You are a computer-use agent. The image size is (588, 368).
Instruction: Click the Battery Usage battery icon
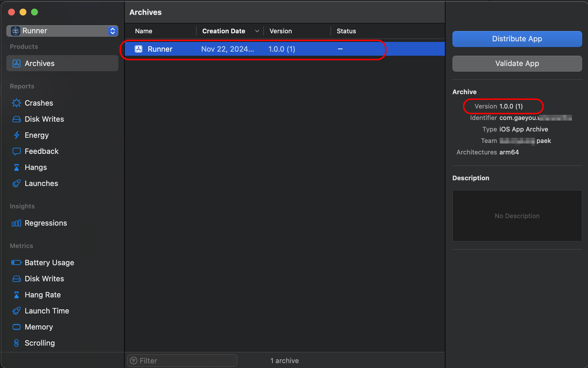click(x=16, y=263)
